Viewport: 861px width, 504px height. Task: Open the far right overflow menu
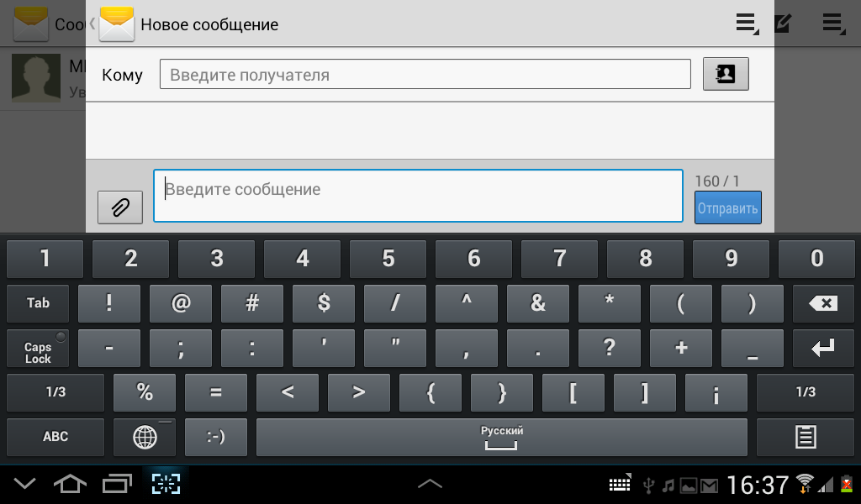(833, 24)
